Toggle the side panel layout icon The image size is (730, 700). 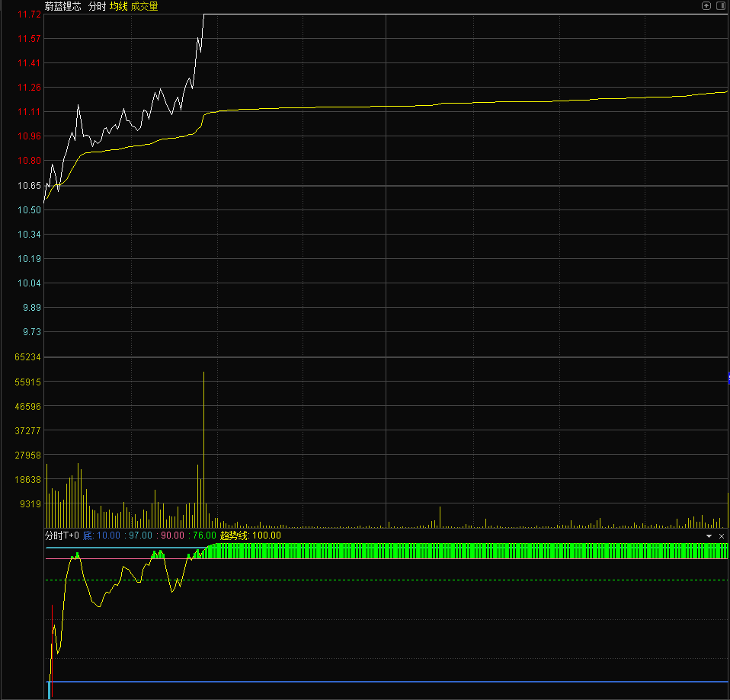point(721,5)
